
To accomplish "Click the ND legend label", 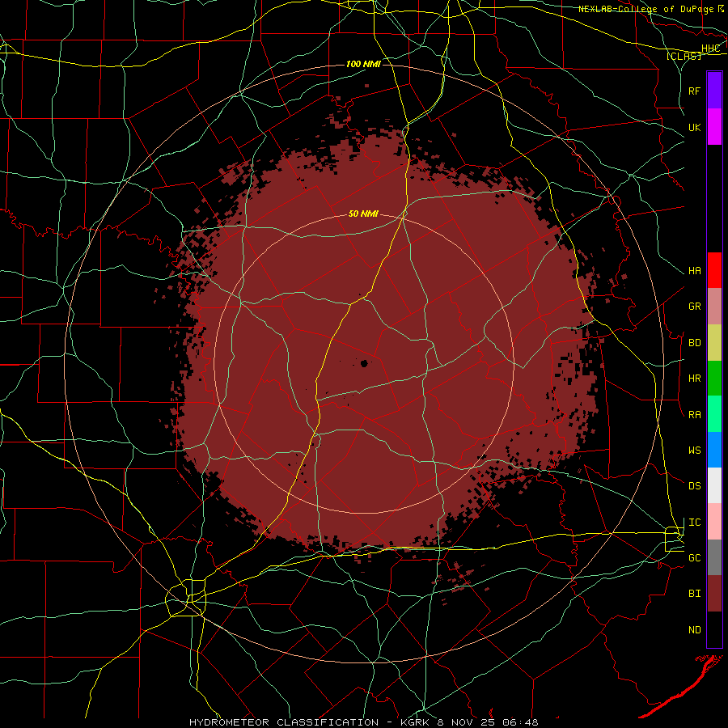I will [695, 630].
